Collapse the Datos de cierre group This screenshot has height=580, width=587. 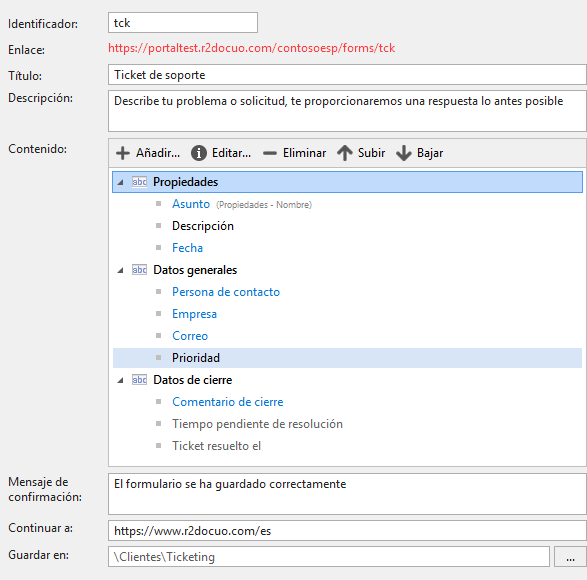pos(121,380)
